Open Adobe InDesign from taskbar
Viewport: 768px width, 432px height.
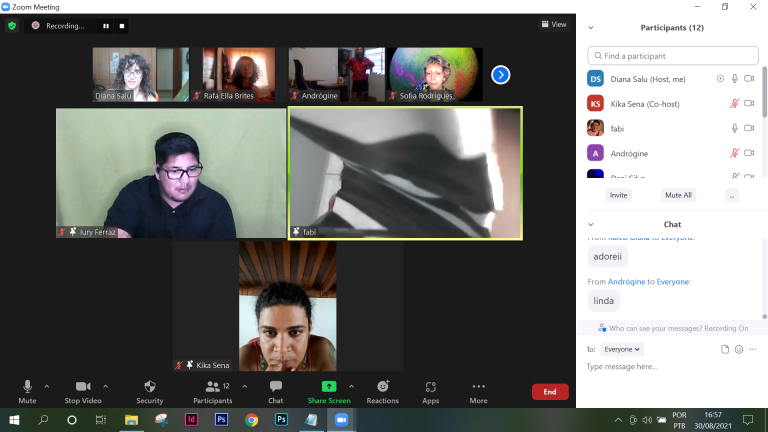tap(191, 420)
